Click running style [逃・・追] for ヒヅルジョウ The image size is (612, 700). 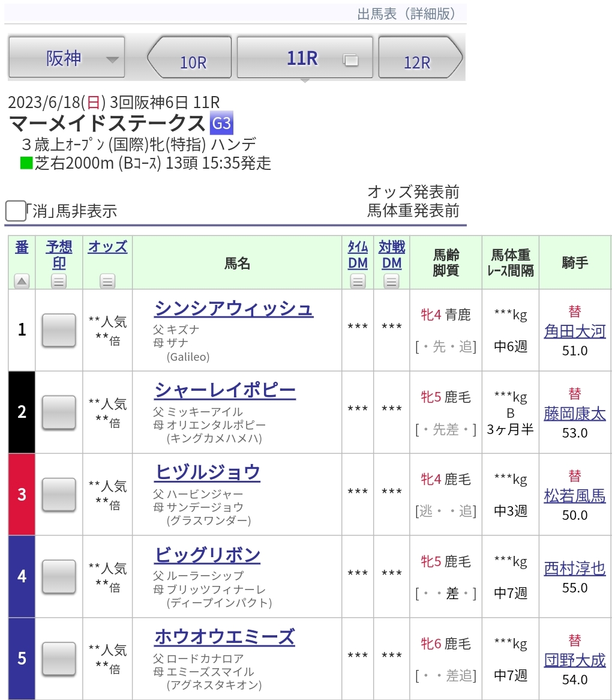click(x=446, y=511)
